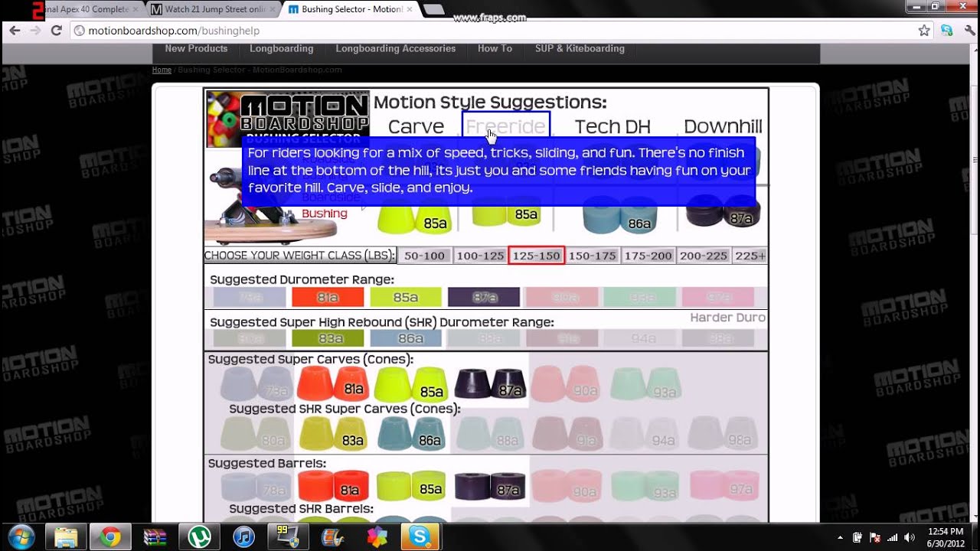Choose the Carve riding style
The height and width of the screenshot is (551, 980).
pos(416,126)
